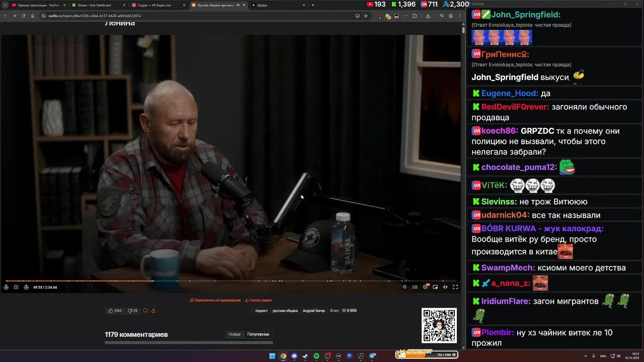644x362 pixels.
Task: Open Steam from the taskbar
Action: pyautogui.click(x=305, y=356)
